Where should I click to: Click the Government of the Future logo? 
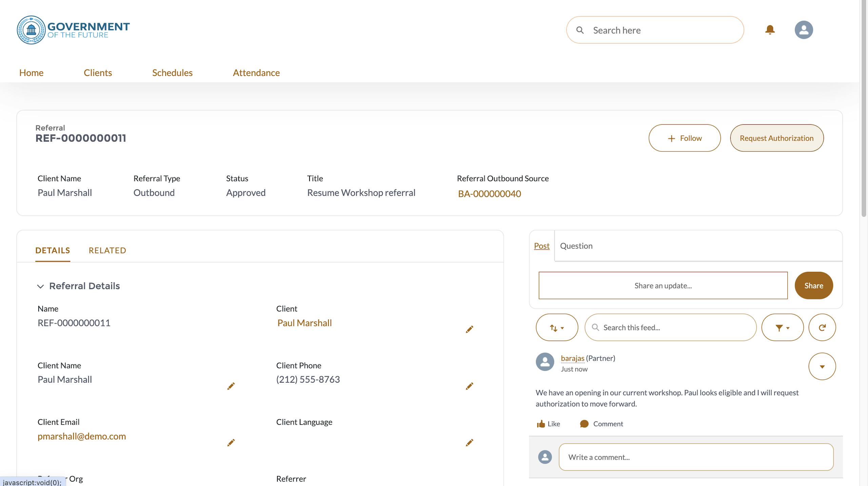[73, 30]
